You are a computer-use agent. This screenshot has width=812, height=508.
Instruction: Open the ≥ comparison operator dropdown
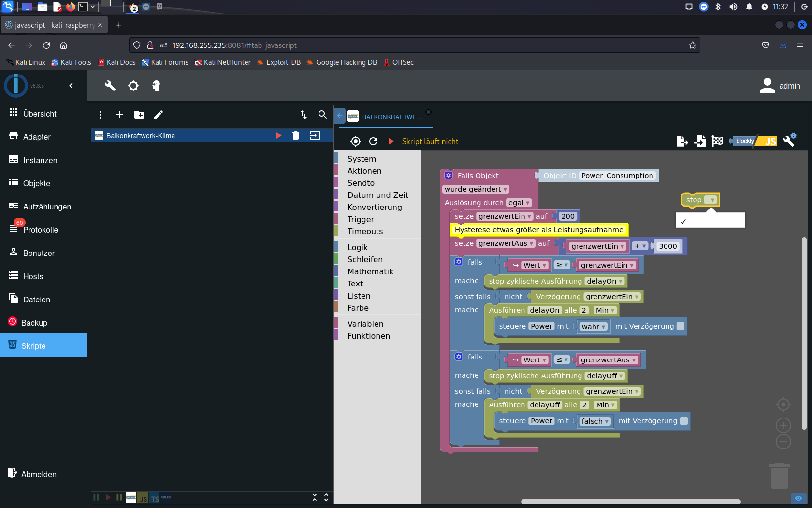562,265
